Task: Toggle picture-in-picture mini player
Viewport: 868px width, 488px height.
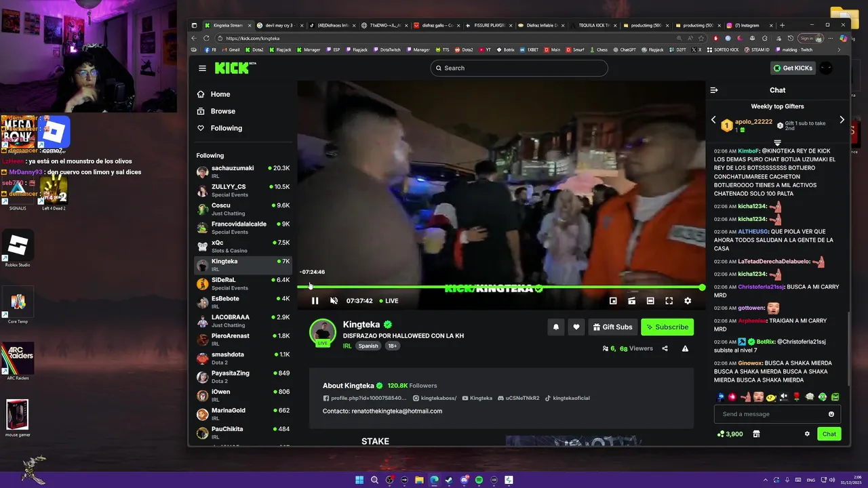Action: point(613,301)
